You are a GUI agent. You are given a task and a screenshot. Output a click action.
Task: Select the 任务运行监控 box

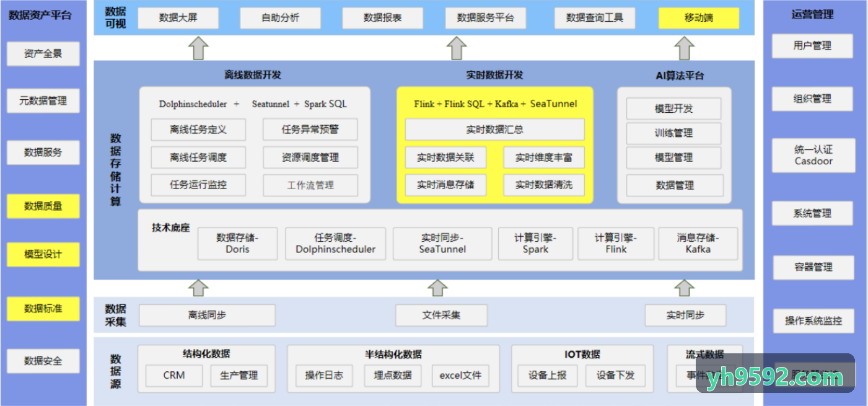pyautogui.click(x=198, y=185)
